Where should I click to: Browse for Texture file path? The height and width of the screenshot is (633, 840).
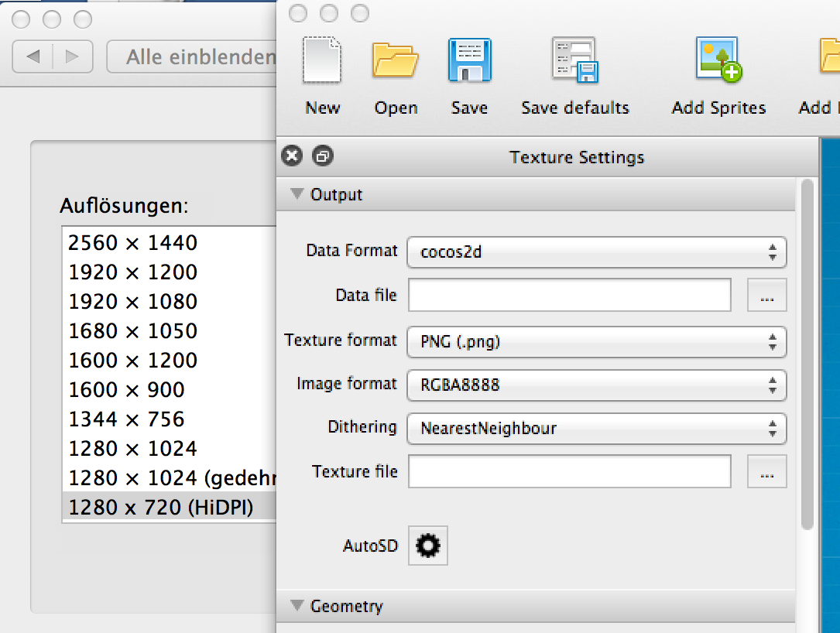(766, 472)
